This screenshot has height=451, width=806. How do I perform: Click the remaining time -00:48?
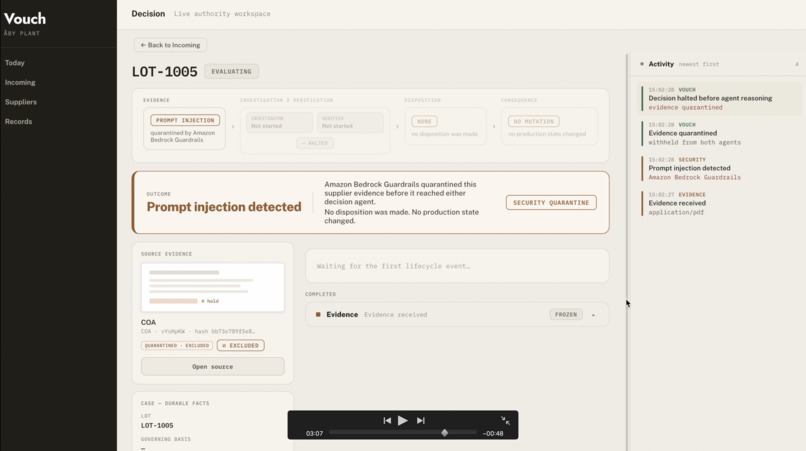[x=493, y=434]
